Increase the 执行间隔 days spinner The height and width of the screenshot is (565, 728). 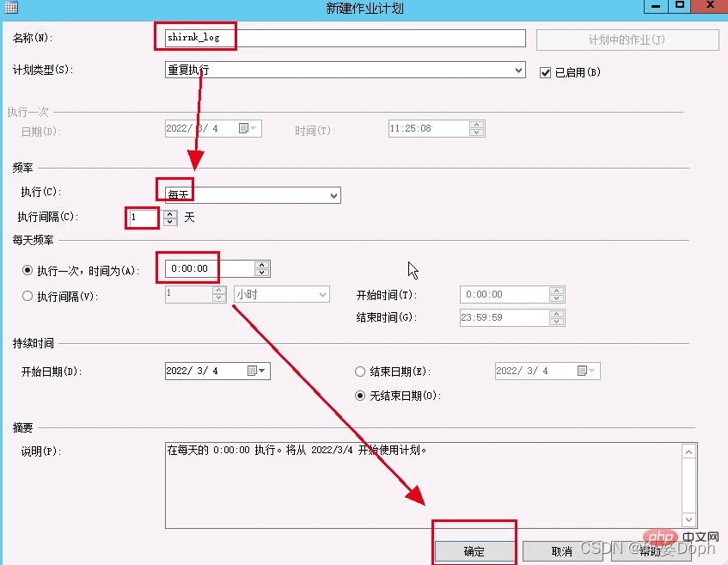170,214
